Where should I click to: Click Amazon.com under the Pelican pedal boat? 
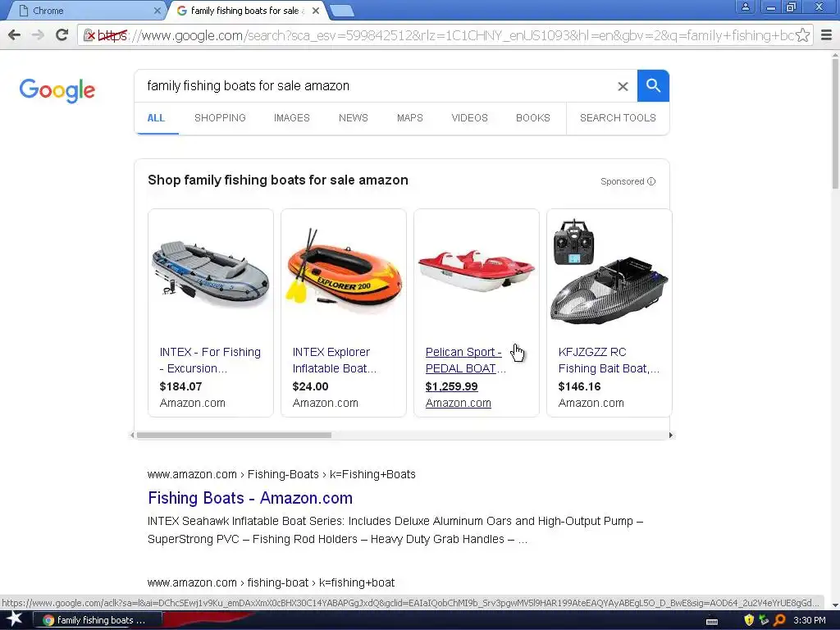coord(458,403)
